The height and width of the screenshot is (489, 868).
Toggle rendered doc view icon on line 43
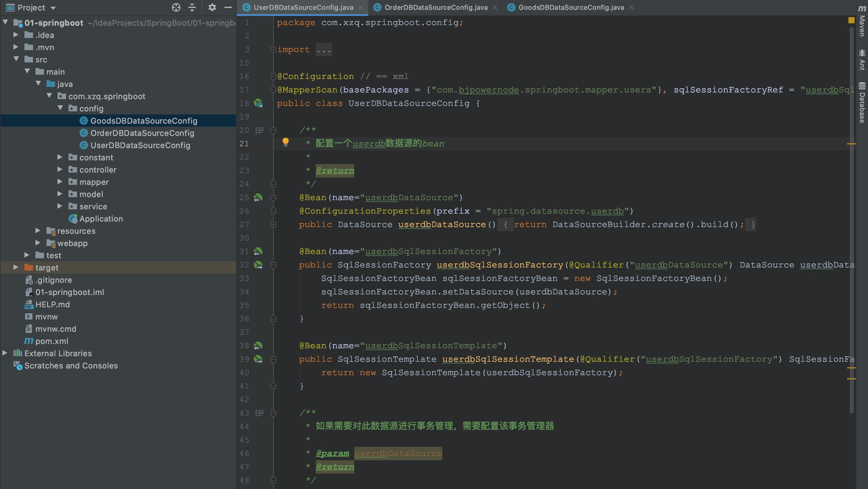(260, 413)
